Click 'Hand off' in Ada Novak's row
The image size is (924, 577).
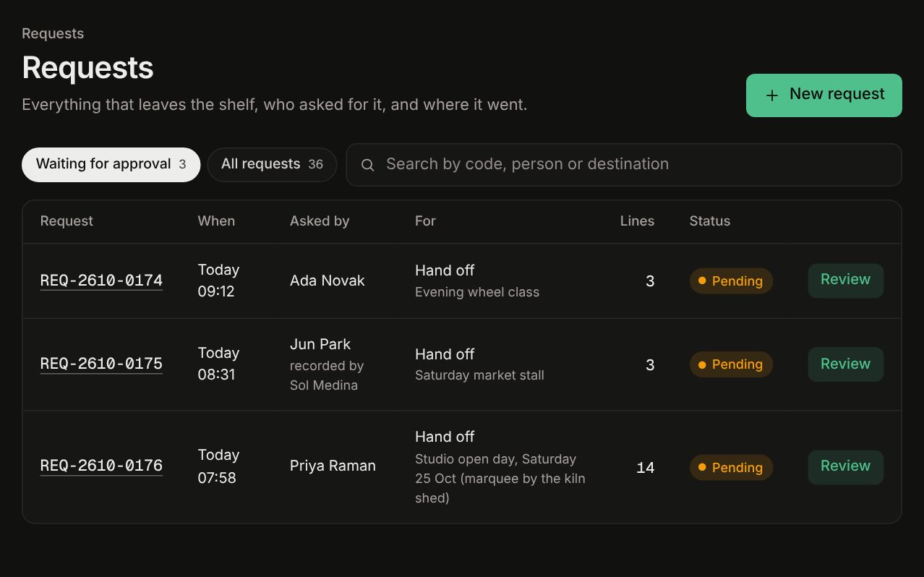tap(445, 270)
